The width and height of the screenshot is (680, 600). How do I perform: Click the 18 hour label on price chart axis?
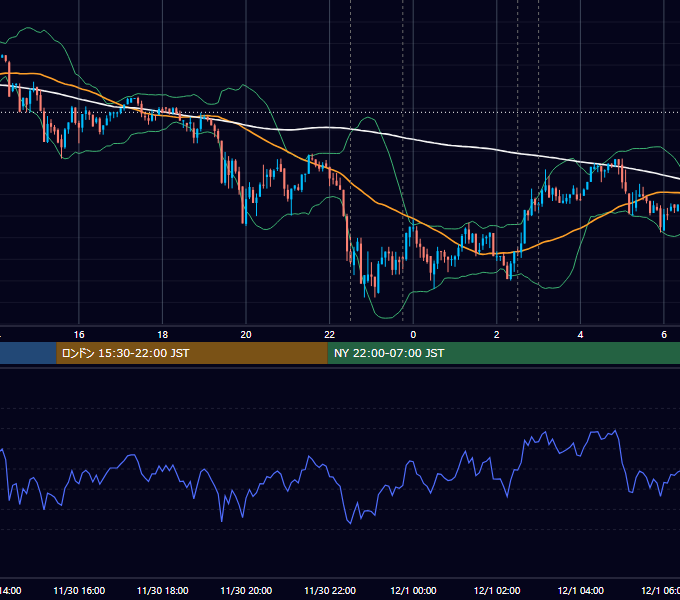[x=163, y=335]
